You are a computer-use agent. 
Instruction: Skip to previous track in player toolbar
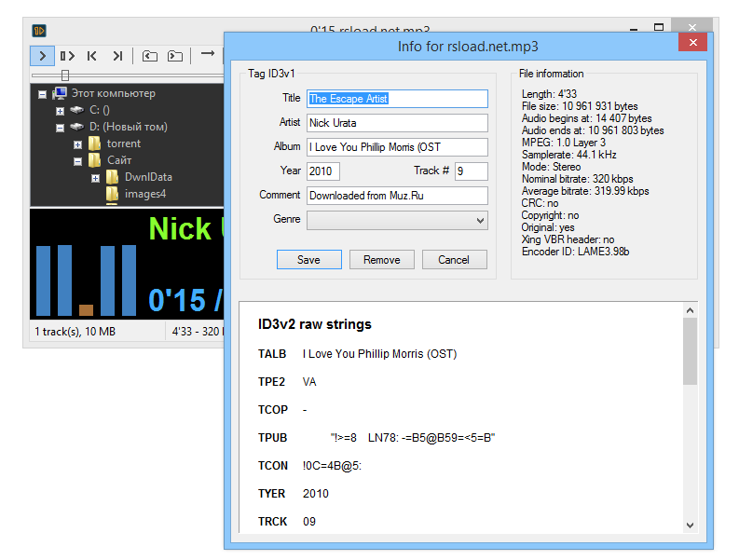(x=92, y=56)
